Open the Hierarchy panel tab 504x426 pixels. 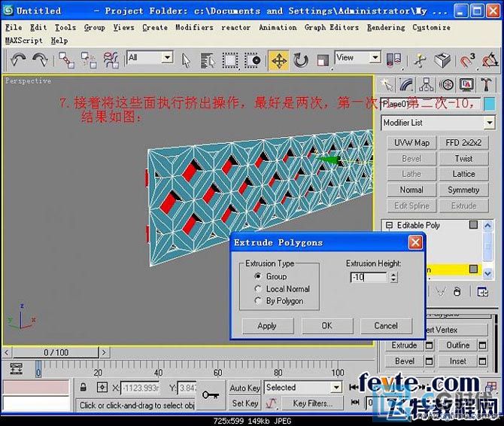pyautogui.click(x=427, y=85)
